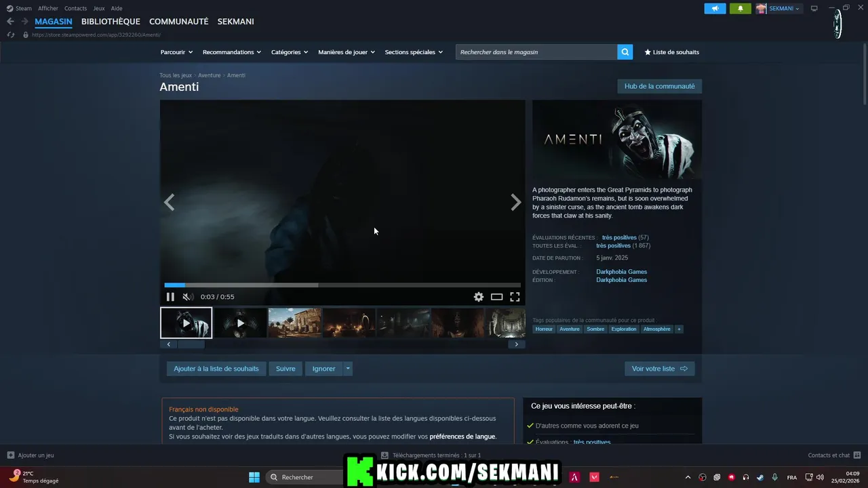Toggle theater mode on the video player
The width and height of the screenshot is (868, 488).
(x=496, y=297)
